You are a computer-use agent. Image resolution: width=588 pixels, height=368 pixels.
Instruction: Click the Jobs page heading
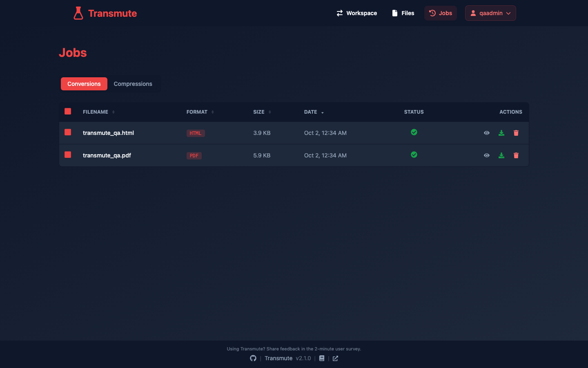point(73,53)
